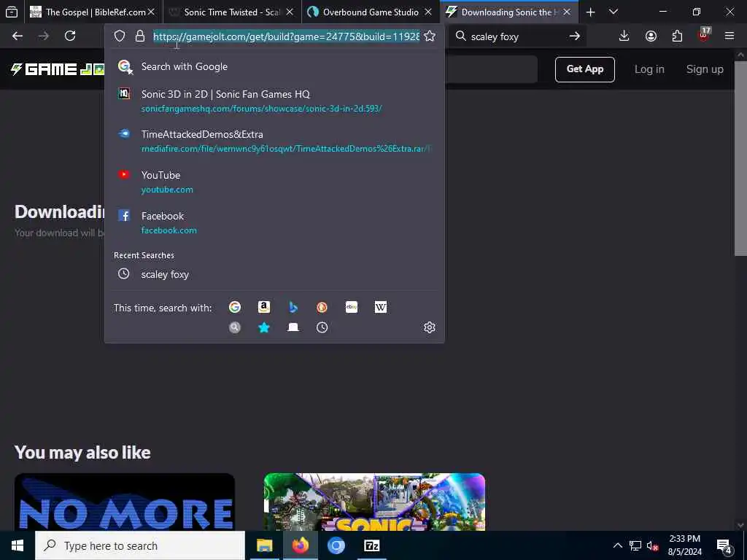Open search settings gear in dropdown
The width and height of the screenshot is (747, 560).
pos(429,327)
